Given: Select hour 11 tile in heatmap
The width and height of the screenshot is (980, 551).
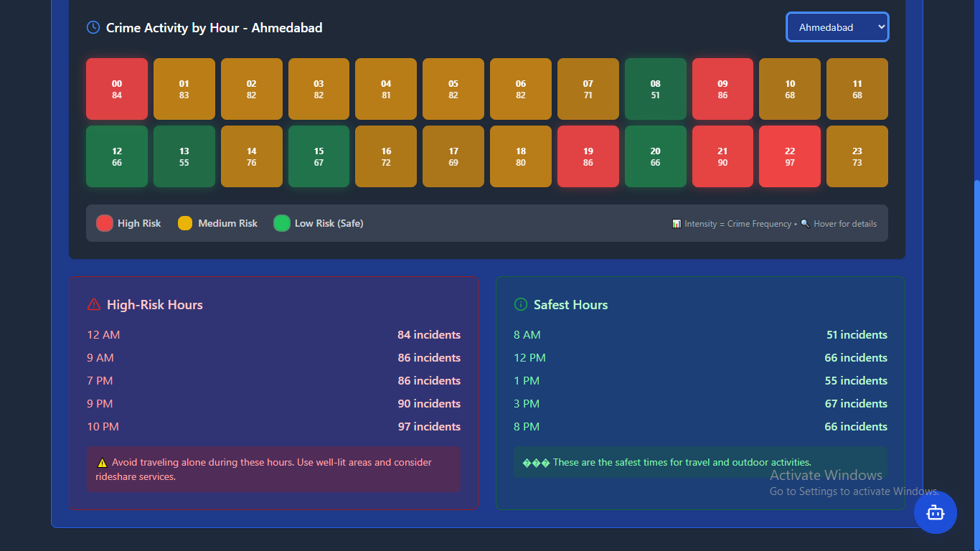Looking at the screenshot, I should [x=857, y=89].
